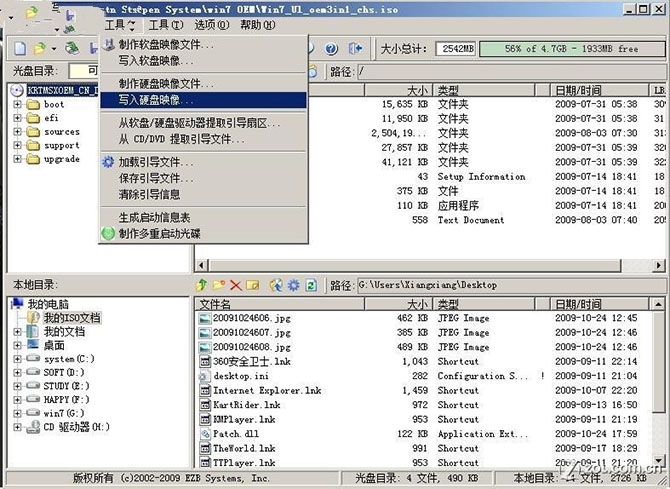Expand the STUDY(E:) drive node
Screen dimensions: 670x489
[18, 386]
